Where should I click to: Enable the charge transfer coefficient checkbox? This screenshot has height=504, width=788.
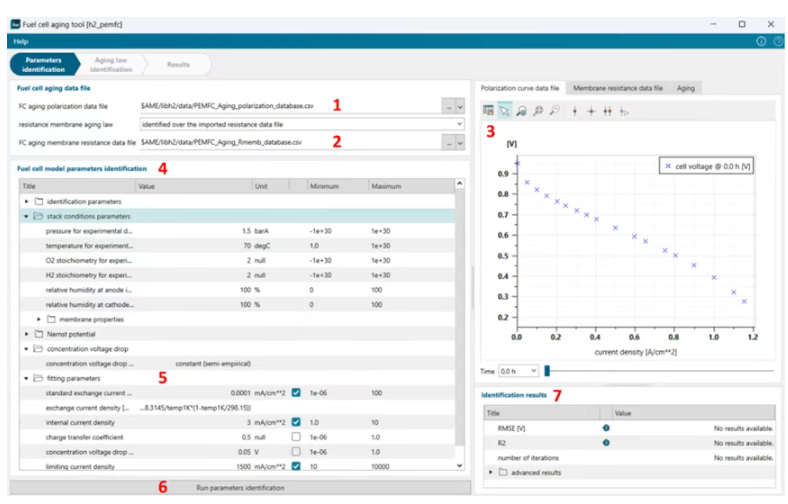pos(296,437)
